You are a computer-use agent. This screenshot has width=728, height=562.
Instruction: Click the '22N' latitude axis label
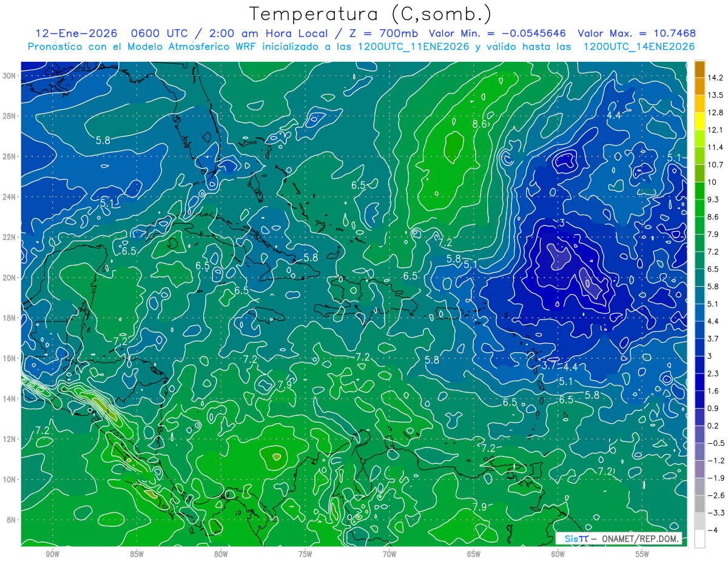(x=10, y=237)
